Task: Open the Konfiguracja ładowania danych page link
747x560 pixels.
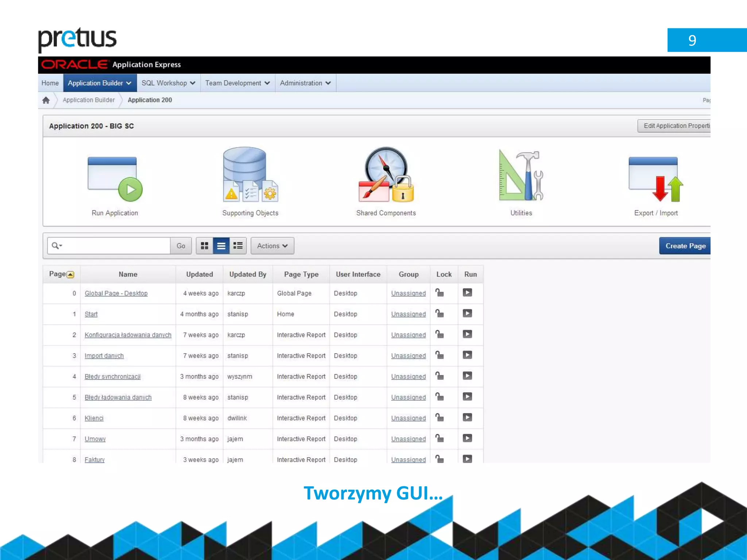Action: pos(128,335)
